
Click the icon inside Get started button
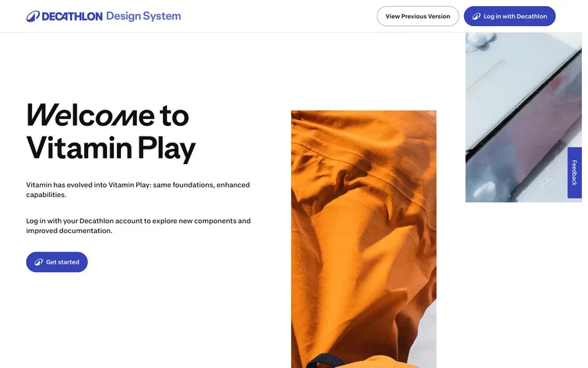[x=38, y=262]
